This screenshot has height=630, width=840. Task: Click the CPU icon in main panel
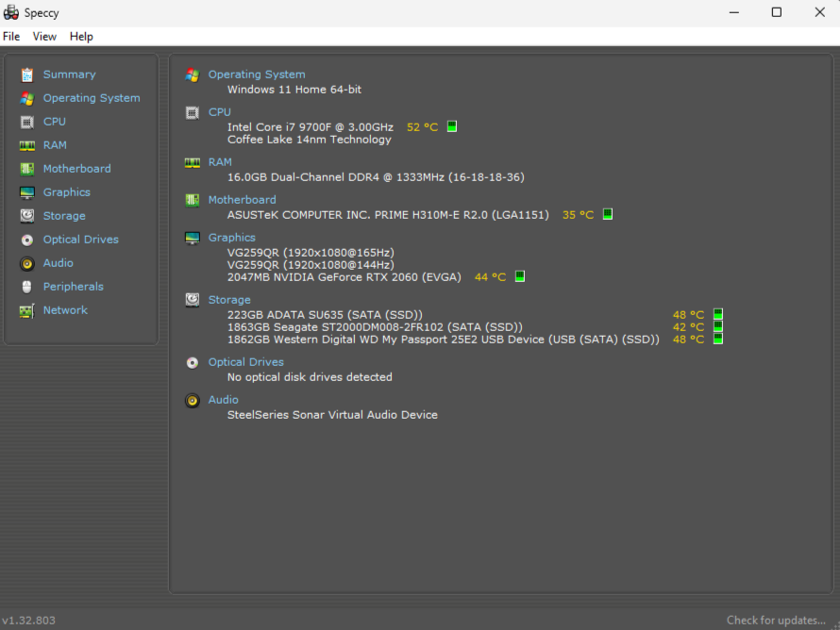tap(193, 112)
